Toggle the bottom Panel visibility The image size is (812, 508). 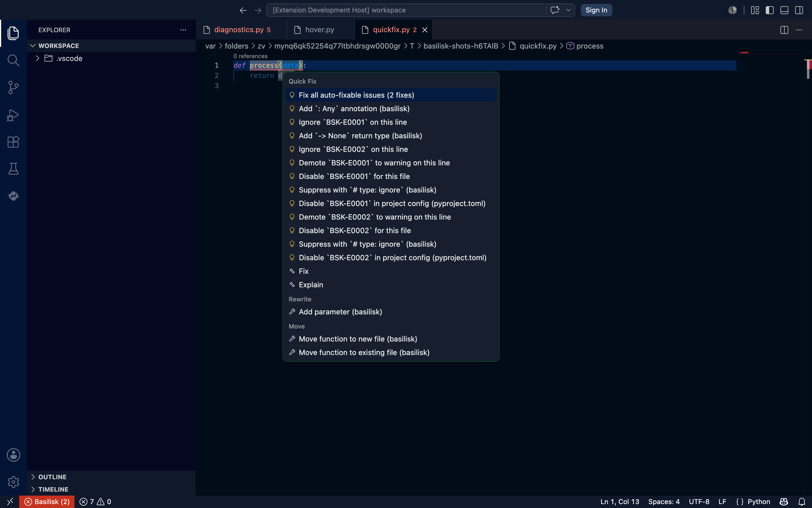pyautogui.click(x=784, y=10)
